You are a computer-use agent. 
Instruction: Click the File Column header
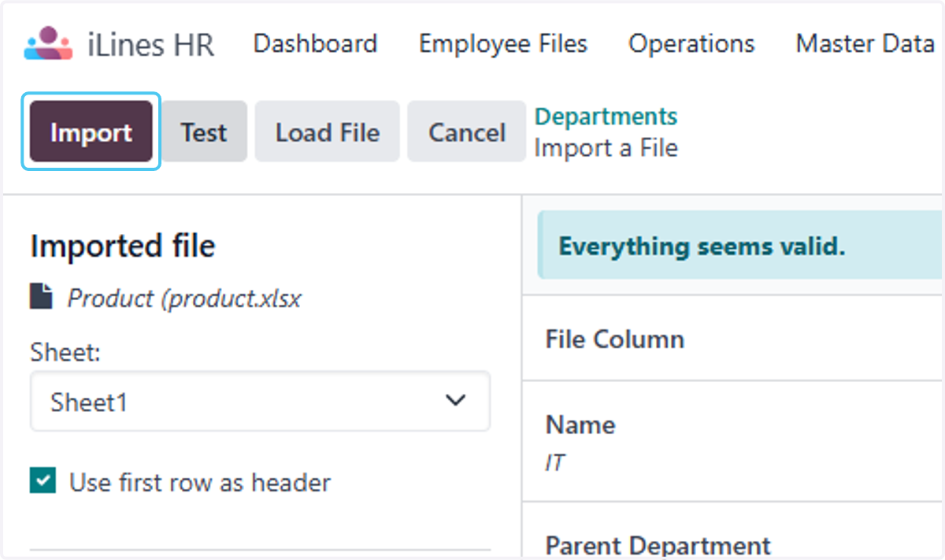pos(615,339)
